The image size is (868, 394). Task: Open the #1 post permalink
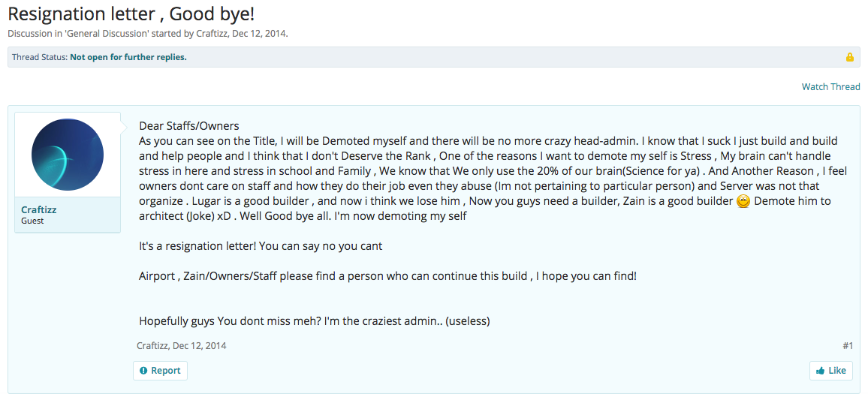pos(848,346)
